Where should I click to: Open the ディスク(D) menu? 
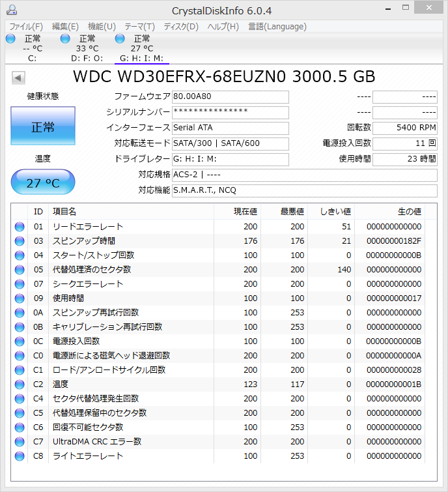(181, 27)
